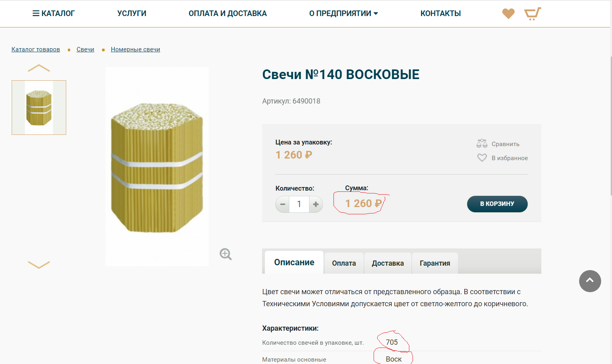The width and height of the screenshot is (612, 364).
Task: Zoom product image with magnifier icon
Action: point(226,254)
